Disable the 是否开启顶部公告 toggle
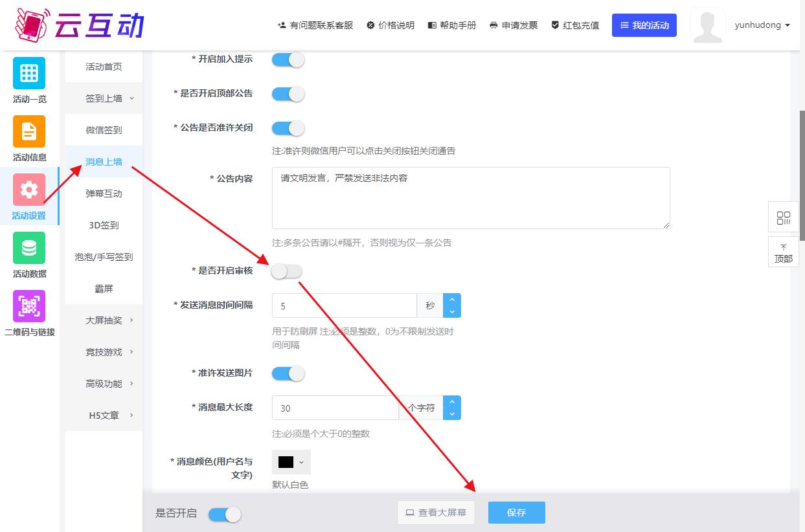805x532 pixels. tap(288, 94)
